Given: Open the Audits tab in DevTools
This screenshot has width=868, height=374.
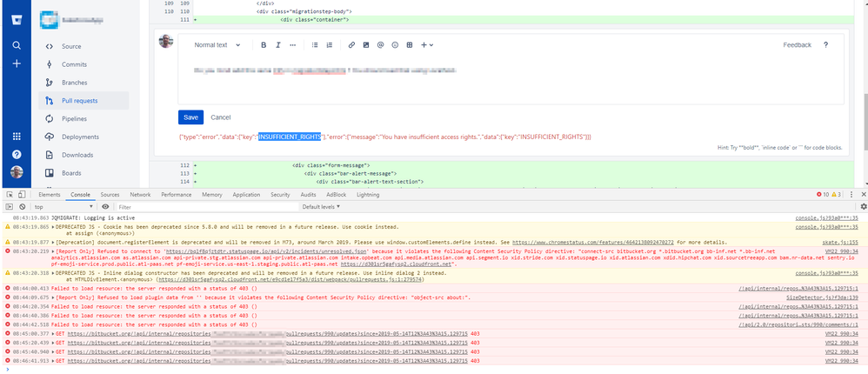Looking at the screenshot, I should [x=309, y=195].
